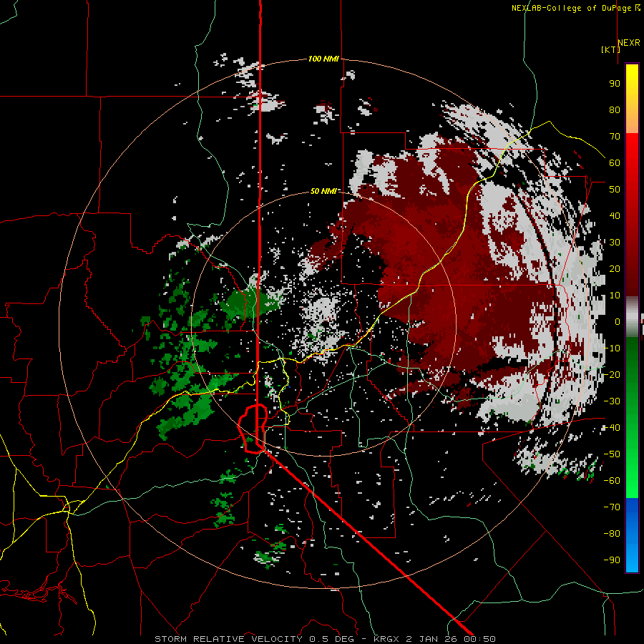
Task: Click the -80 value on the velocity scale
Action: click(x=612, y=534)
